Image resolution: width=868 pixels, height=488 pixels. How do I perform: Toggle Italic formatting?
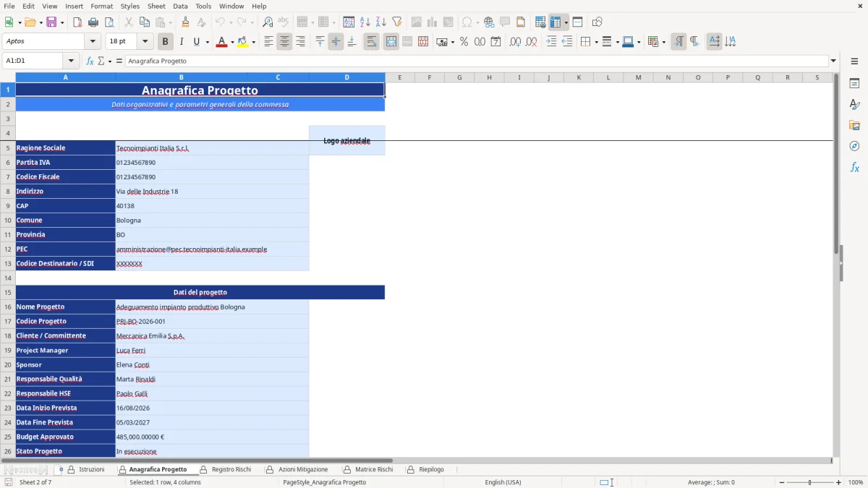(x=181, y=42)
